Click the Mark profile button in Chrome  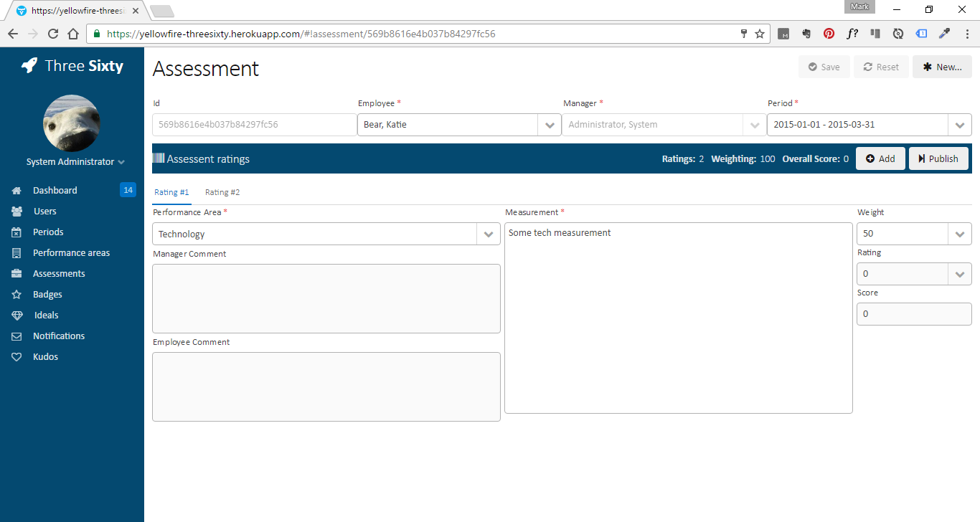[859, 6]
